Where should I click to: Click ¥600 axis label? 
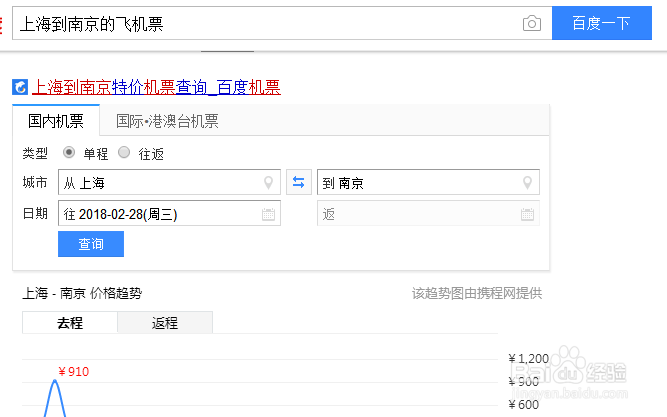click(524, 405)
